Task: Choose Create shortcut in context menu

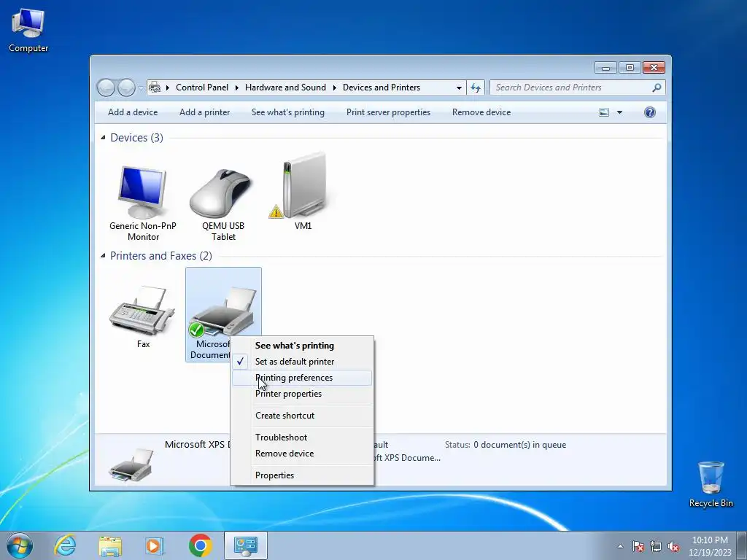Action: 301,416
